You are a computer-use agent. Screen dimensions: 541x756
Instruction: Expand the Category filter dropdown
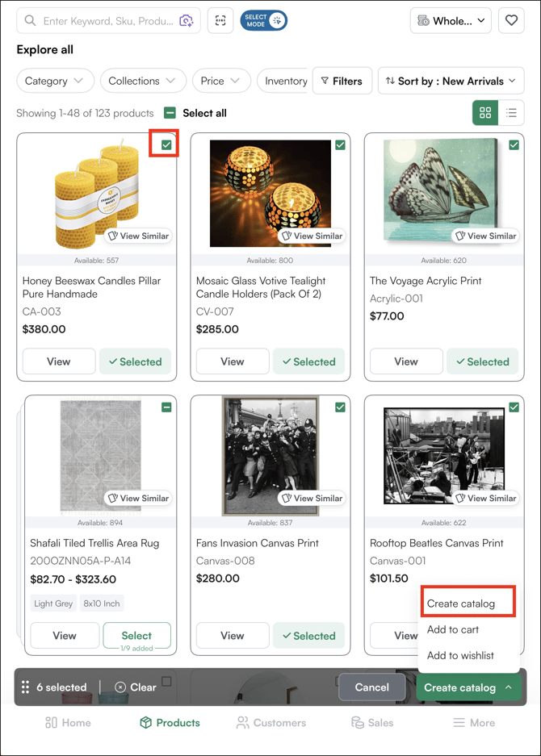pyautogui.click(x=55, y=81)
